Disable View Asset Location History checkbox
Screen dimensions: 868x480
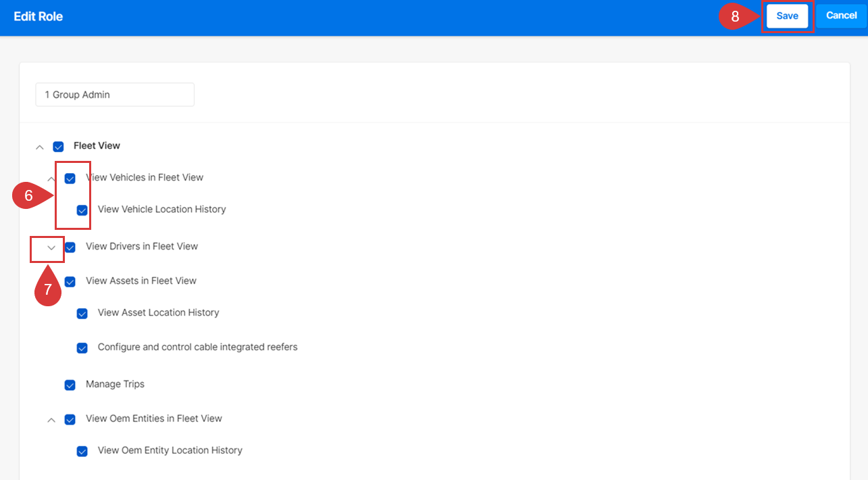point(82,314)
